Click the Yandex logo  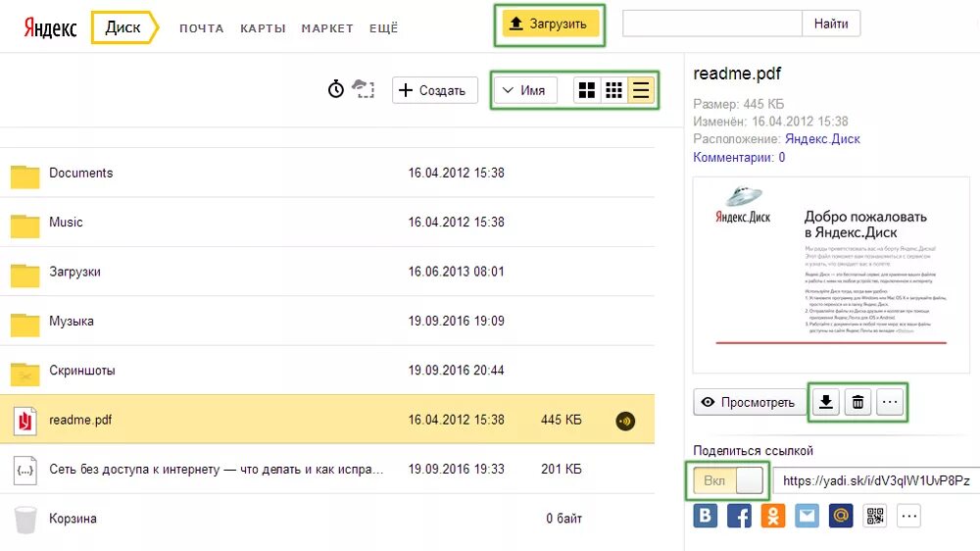click(50, 27)
